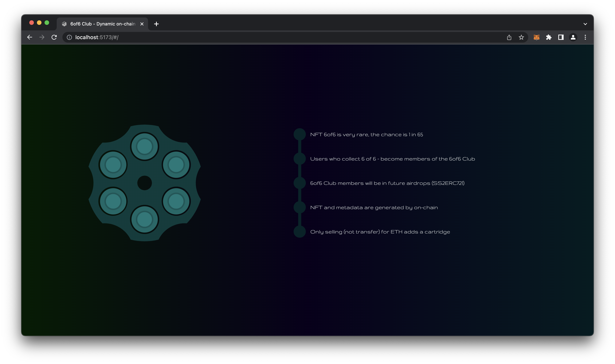Open the Extensions puzzle piece menu
Viewport: 615px width, 364px height.
coord(549,37)
